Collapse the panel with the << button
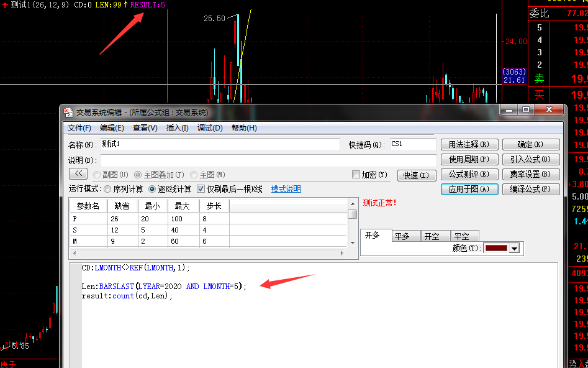This screenshot has width=588, height=368. (78, 174)
